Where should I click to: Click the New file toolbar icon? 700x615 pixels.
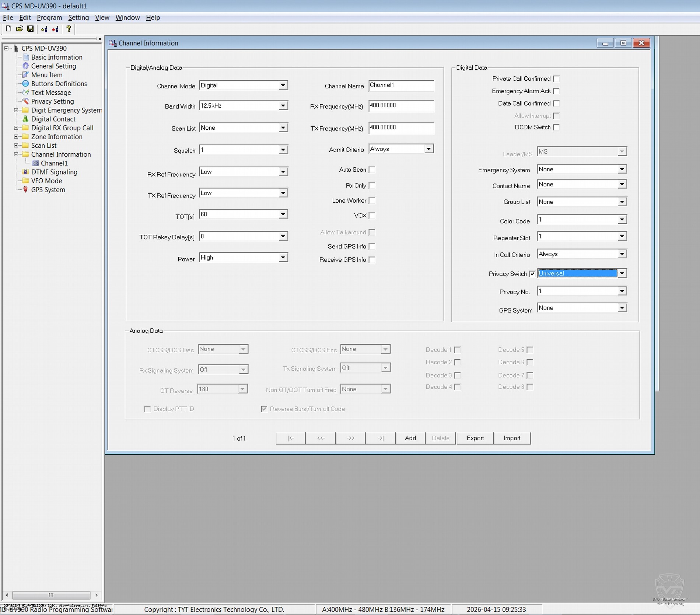coord(8,29)
